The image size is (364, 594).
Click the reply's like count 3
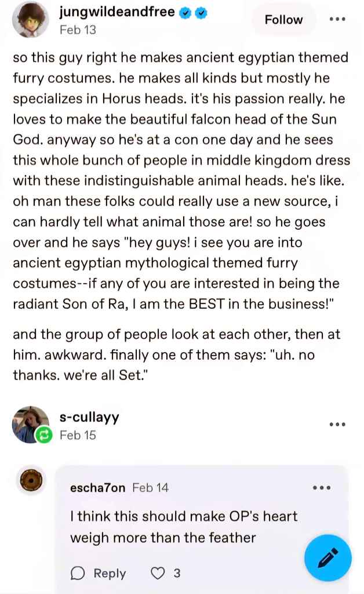pos(177,573)
